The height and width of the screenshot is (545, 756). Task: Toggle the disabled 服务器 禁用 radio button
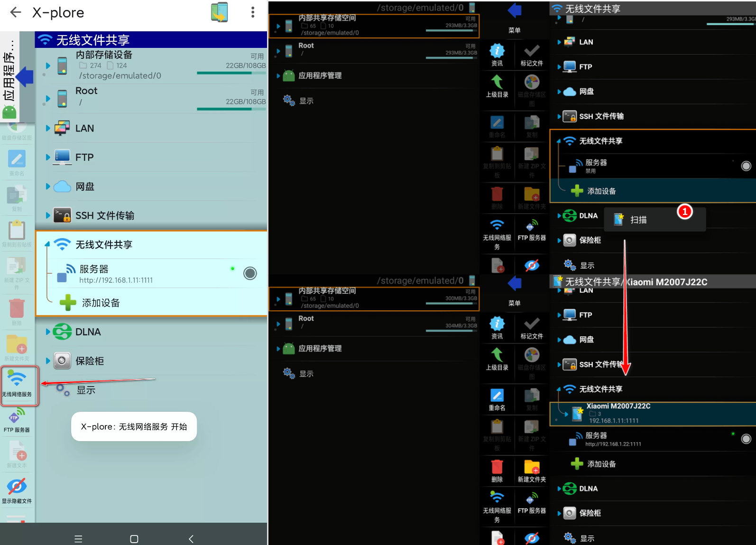(x=746, y=166)
